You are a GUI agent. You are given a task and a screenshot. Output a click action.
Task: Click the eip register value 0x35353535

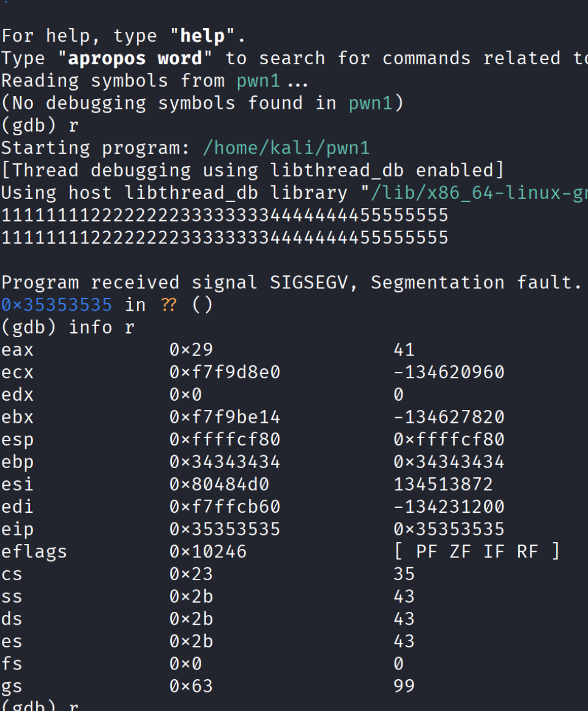click(x=225, y=529)
